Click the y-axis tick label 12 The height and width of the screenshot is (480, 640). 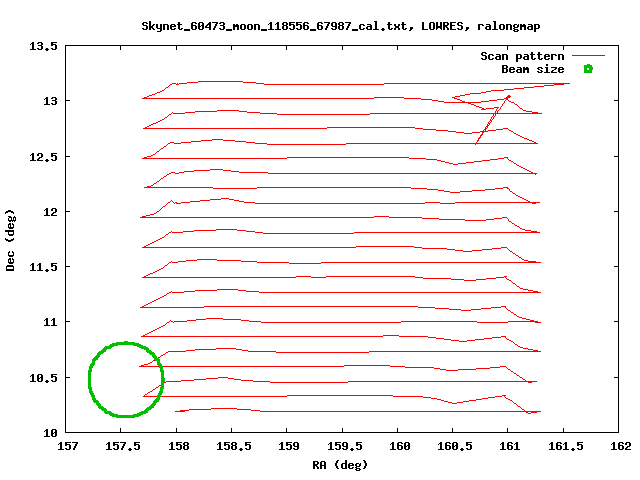pyautogui.click(x=50, y=212)
